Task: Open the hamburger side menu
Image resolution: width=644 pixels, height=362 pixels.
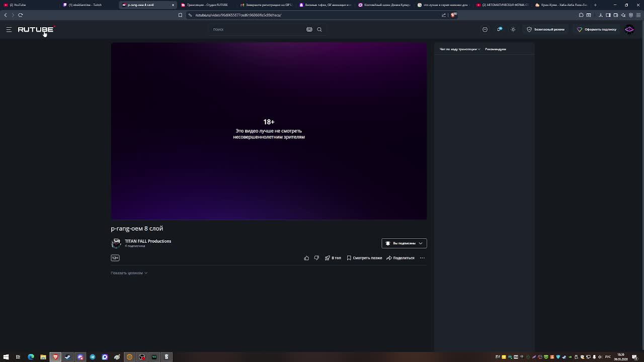Action: (x=9, y=30)
